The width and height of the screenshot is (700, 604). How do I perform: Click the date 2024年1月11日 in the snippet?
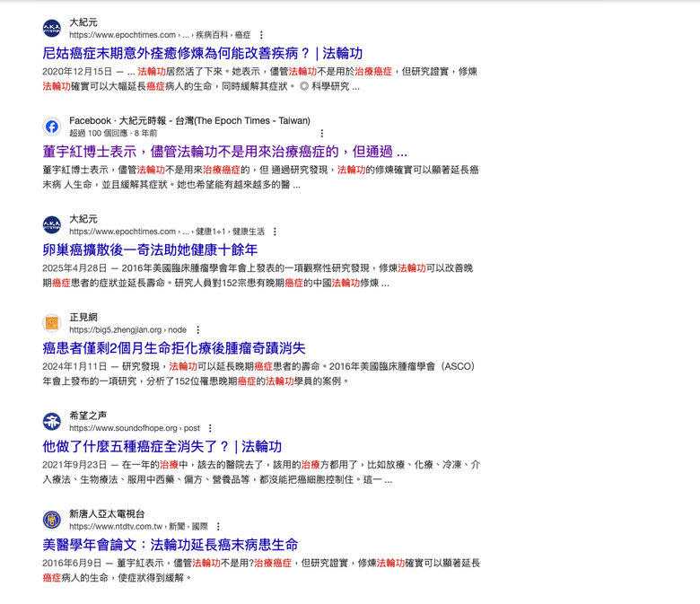pos(74,366)
